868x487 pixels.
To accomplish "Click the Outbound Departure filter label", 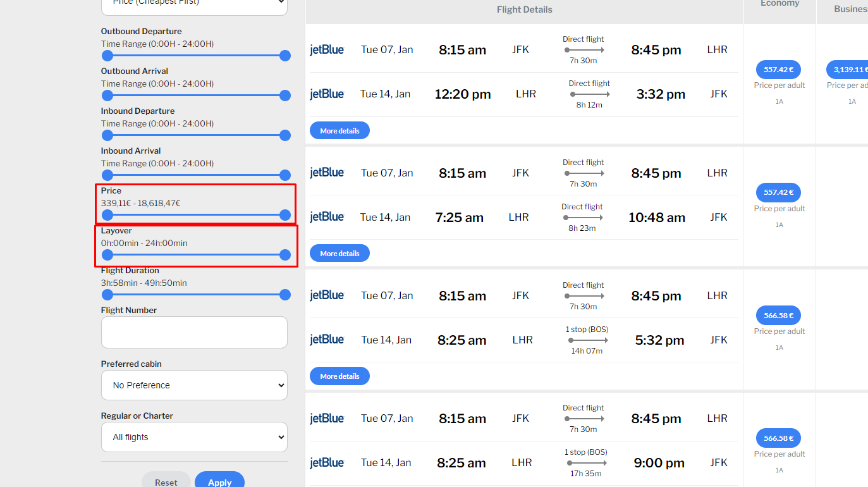I will click(x=142, y=31).
